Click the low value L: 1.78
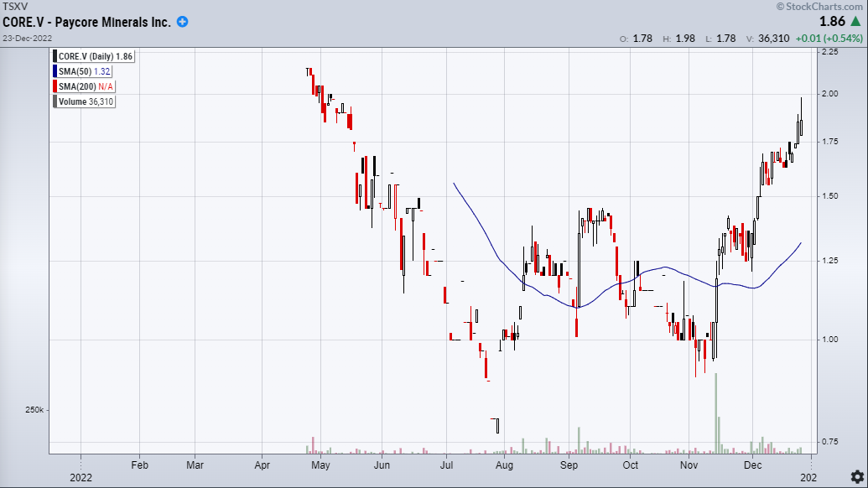This screenshot has width=868, height=488. click(720, 39)
